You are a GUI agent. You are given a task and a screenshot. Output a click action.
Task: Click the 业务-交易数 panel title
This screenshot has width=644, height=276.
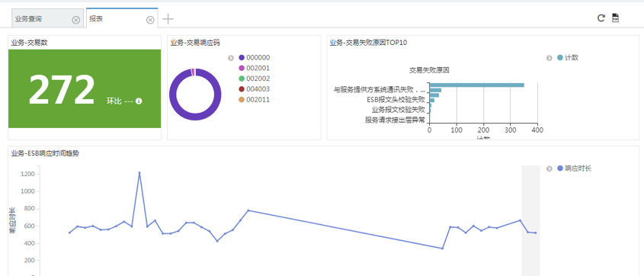point(29,42)
